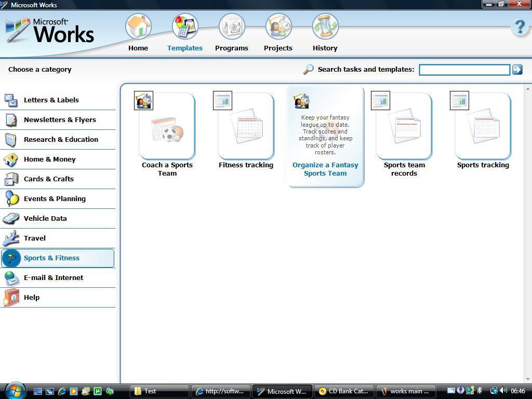Viewport: 532px width, 399px height.
Task: Click the Help category book icon
Action: [11, 298]
